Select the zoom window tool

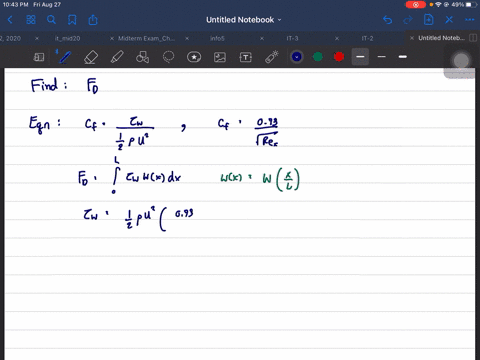point(39,57)
